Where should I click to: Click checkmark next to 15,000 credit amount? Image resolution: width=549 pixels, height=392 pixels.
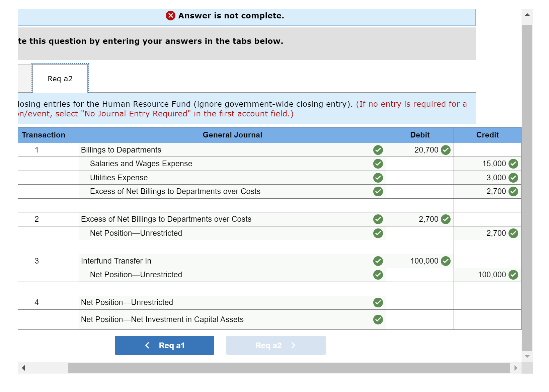click(513, 164)
